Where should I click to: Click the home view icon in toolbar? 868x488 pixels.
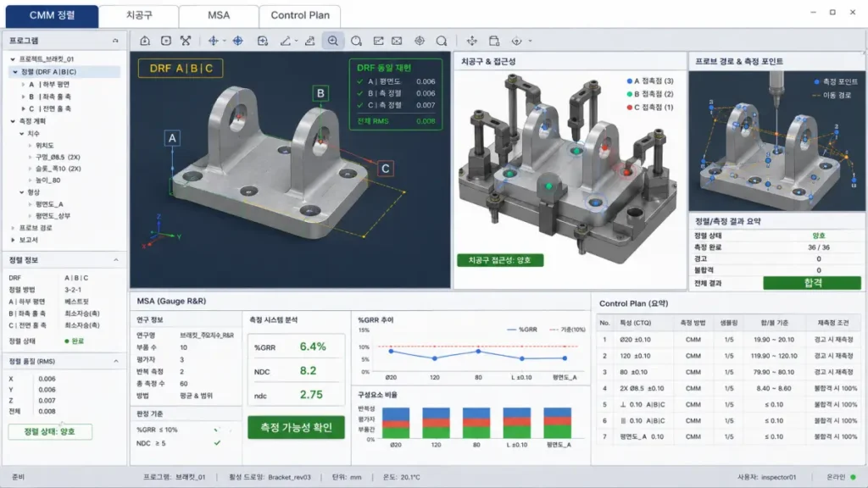coord(145,41)
